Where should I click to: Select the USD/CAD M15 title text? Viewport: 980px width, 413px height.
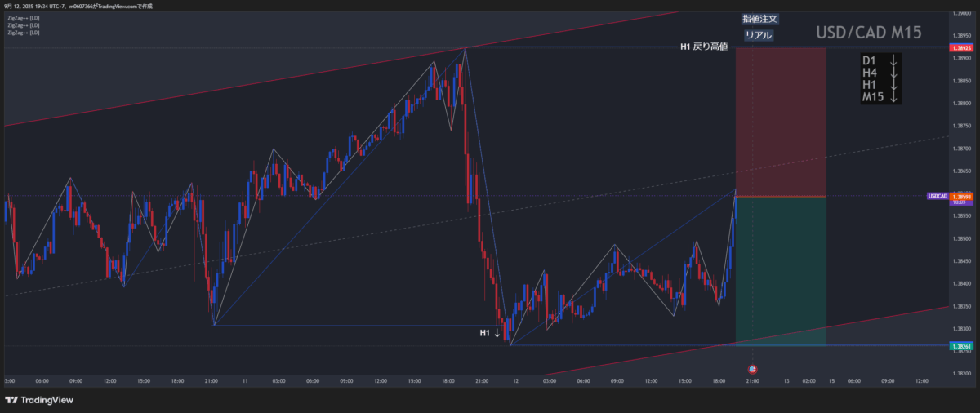tap(869, 33)
